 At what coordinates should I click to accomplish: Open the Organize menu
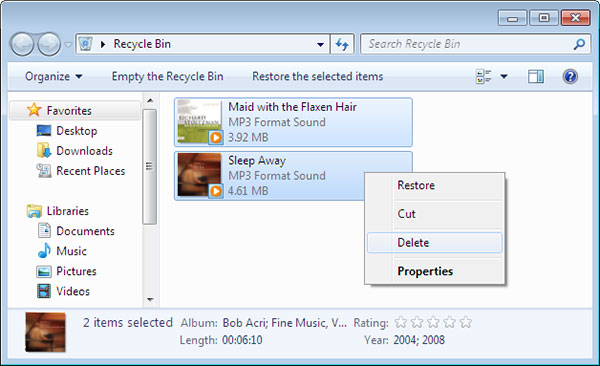[54, 76]
